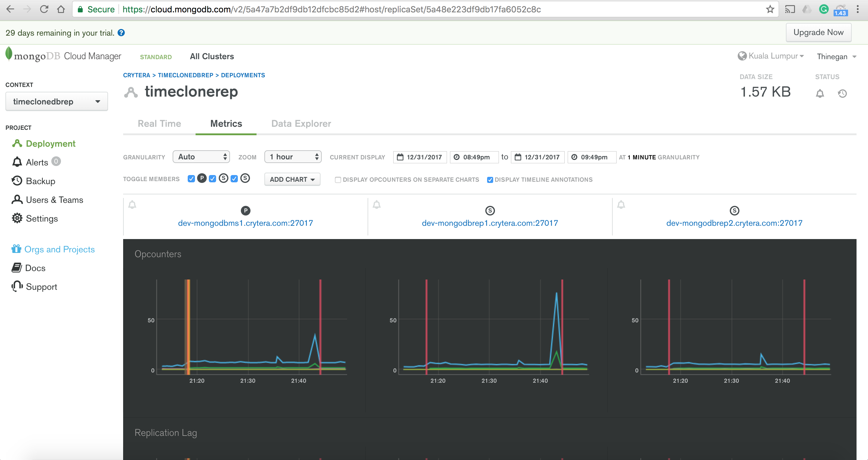The height and width of the screenshot is (460, 868).
Task: Open the Granularity Auto dropdown
Action: point(201,157)
